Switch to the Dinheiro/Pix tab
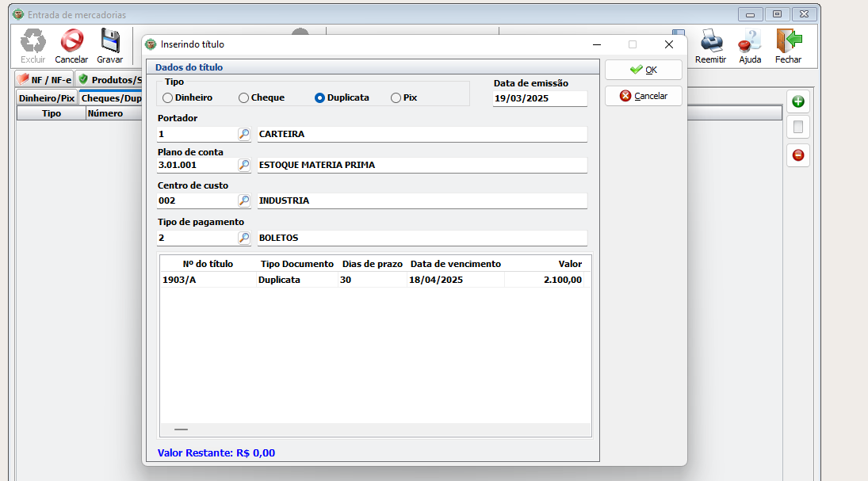 (x=47, y=99)
